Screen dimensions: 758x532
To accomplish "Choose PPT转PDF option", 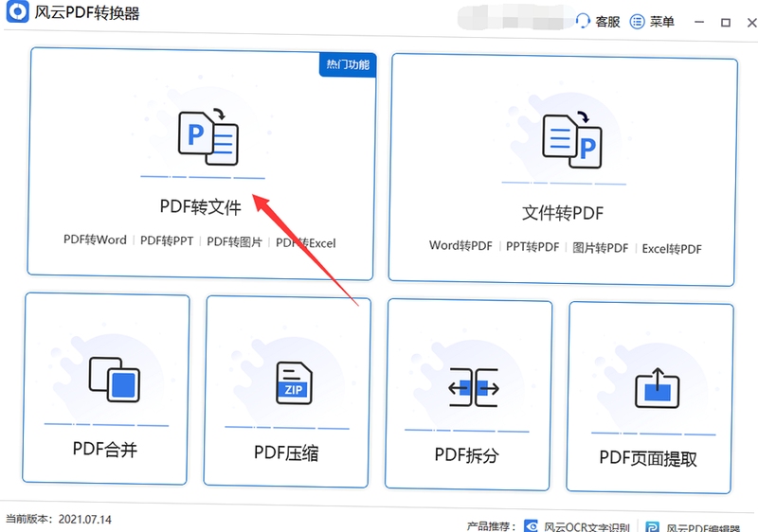I will pyautogui.click(x=532, y=247).
